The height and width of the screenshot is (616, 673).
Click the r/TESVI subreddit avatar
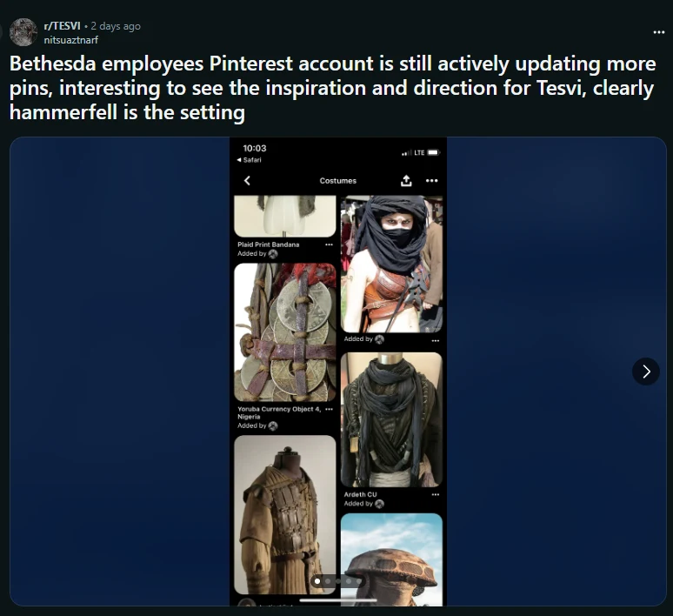tap(23, 32)
